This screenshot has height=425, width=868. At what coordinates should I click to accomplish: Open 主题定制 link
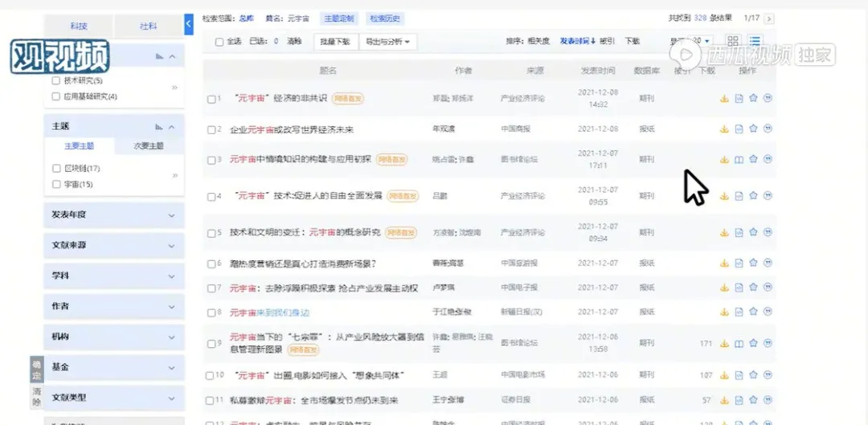(339, 18)
